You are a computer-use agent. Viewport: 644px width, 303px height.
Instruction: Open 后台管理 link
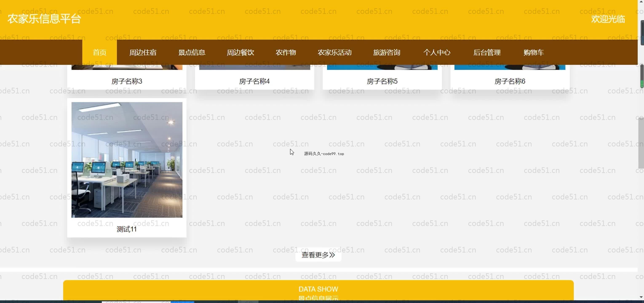click(487, 52)
